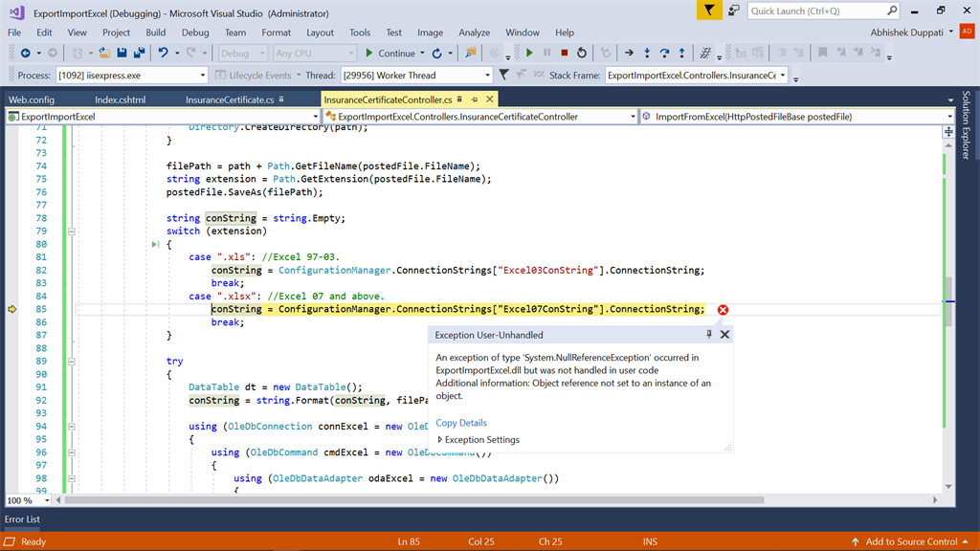Click the Stop Debugging red square

click(565, 54)
